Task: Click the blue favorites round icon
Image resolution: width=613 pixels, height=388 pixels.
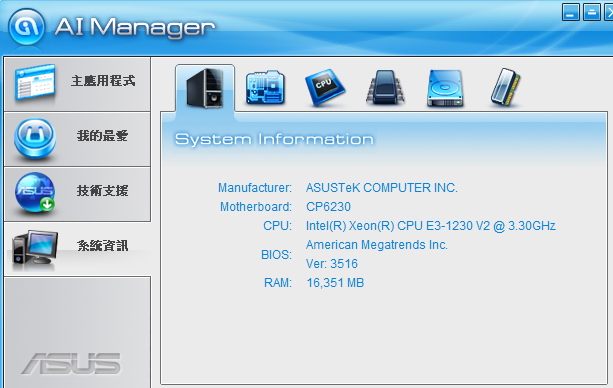Action: tap(35, 138)
